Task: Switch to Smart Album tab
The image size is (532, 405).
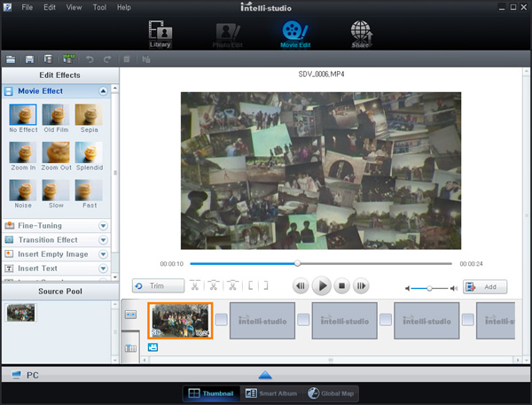Action: (x=271, y=393)
